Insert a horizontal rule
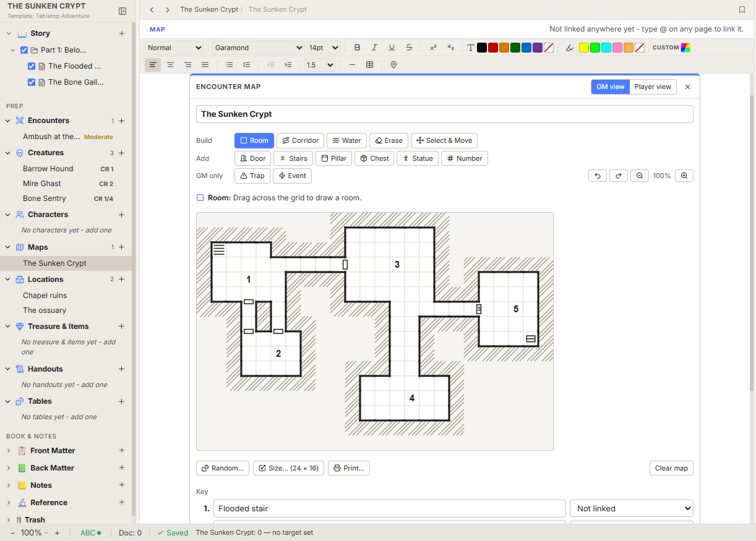Image resolution: width=756 pixels, height=541 pixels. 352,64
